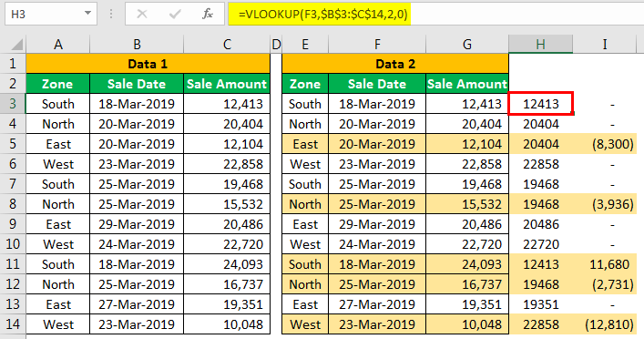Screen dimensions: 644x339
Task: Select cell F10 with 24-Mar-2019
Action: [x=377, y=244]
